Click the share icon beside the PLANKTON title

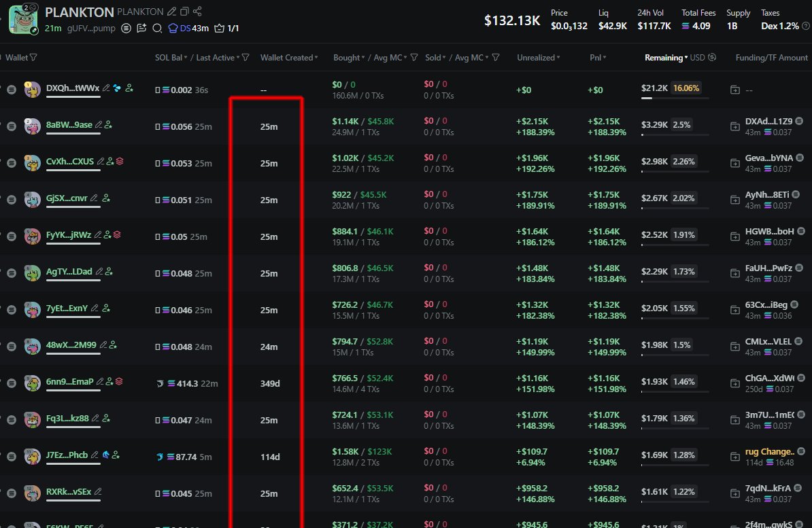(197, 12)
